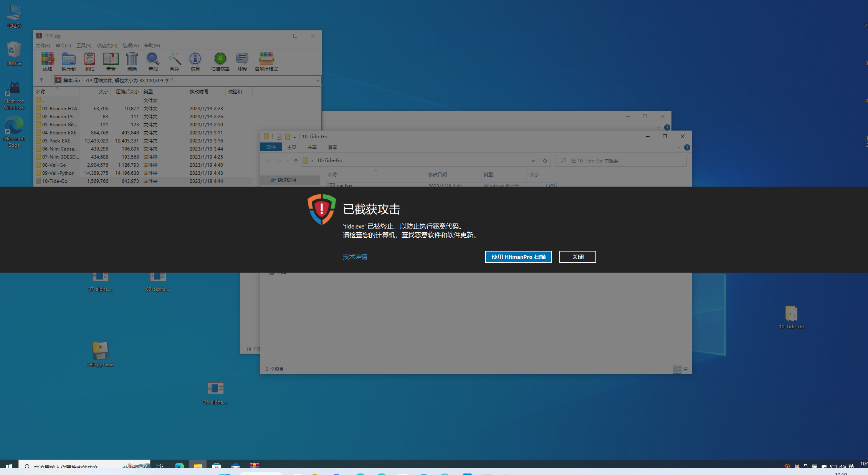The height and width of the screenshot is (475, 868).
Task: Click the properties checkmark in quick access toolbar
Action: (279, 137)
